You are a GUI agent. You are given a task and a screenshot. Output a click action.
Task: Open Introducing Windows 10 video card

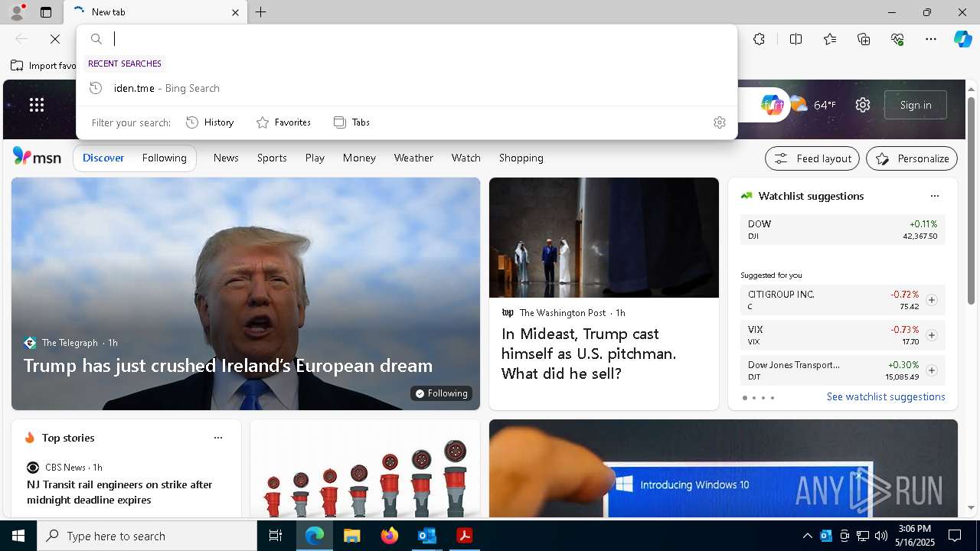tap(724, 468)
